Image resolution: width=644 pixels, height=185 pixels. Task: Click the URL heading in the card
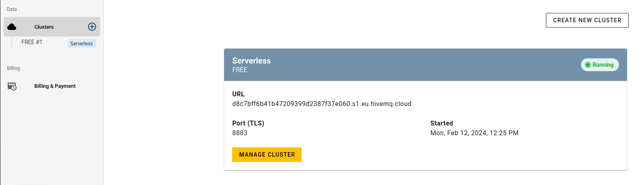point(238,94)
